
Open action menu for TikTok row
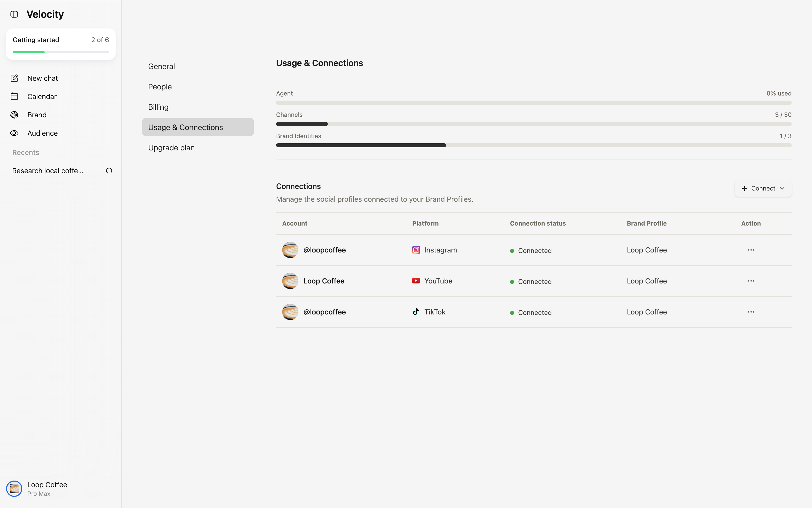(751, 312)
